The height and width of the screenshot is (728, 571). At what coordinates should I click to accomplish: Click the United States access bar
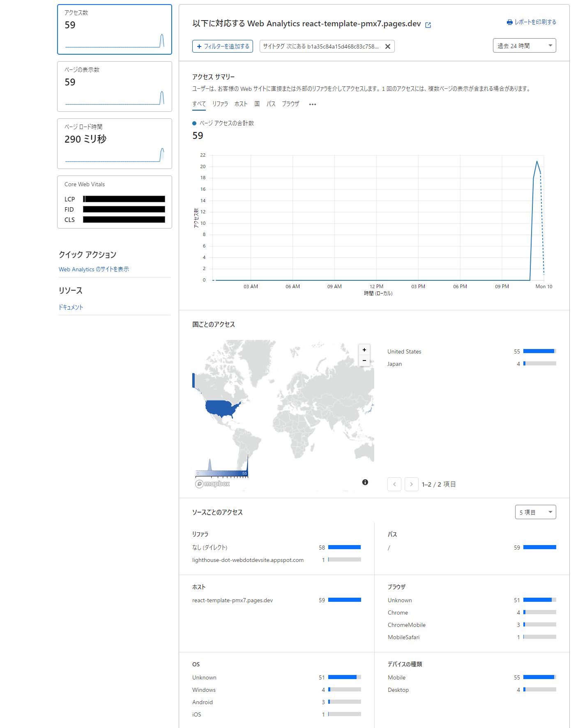point(539,351)
